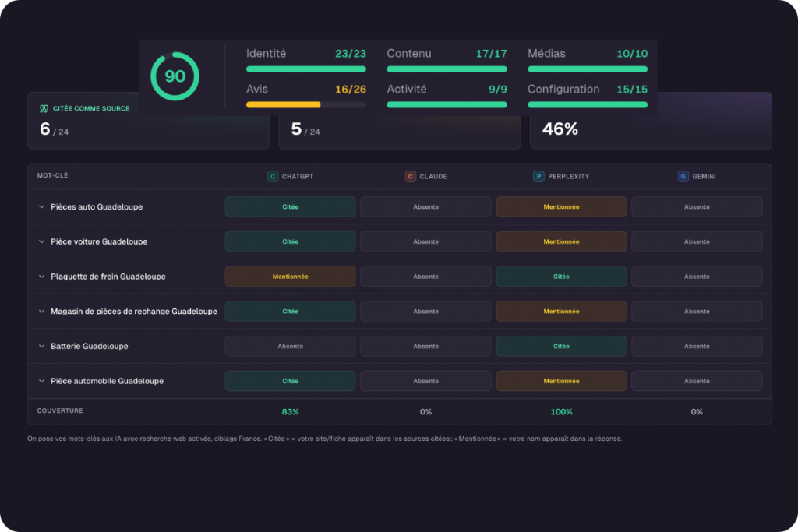Viewport: 798px width, 532px height.
Task: Click the Activité 9/9 score
Action: click(498, 89)
